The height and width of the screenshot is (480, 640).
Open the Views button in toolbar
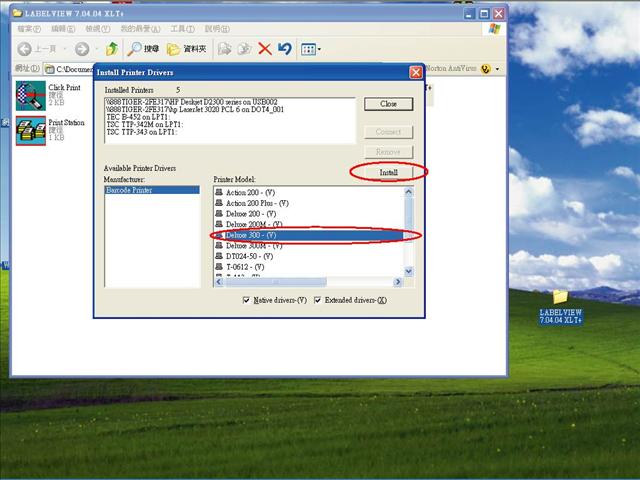tap(311, 49)
